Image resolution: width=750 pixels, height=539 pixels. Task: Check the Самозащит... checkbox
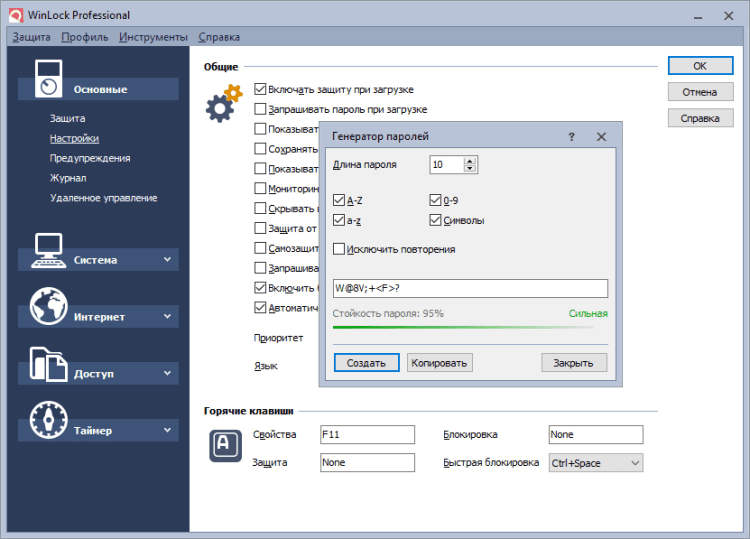click(260, 248)
